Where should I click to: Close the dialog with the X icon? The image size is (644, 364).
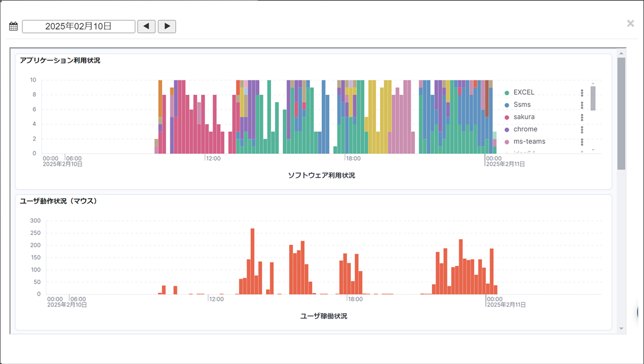(x=630, y=24)
